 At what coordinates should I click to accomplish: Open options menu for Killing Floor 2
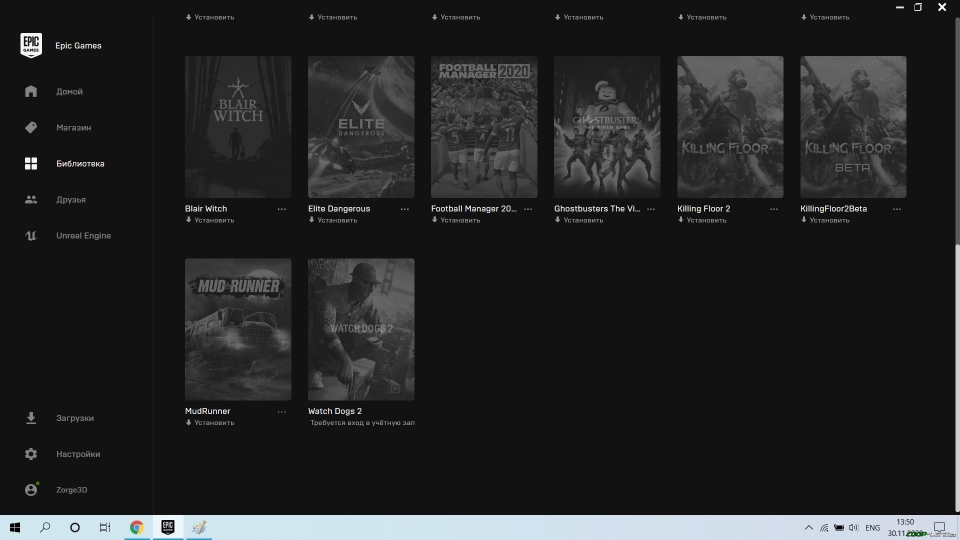(774, 209)
